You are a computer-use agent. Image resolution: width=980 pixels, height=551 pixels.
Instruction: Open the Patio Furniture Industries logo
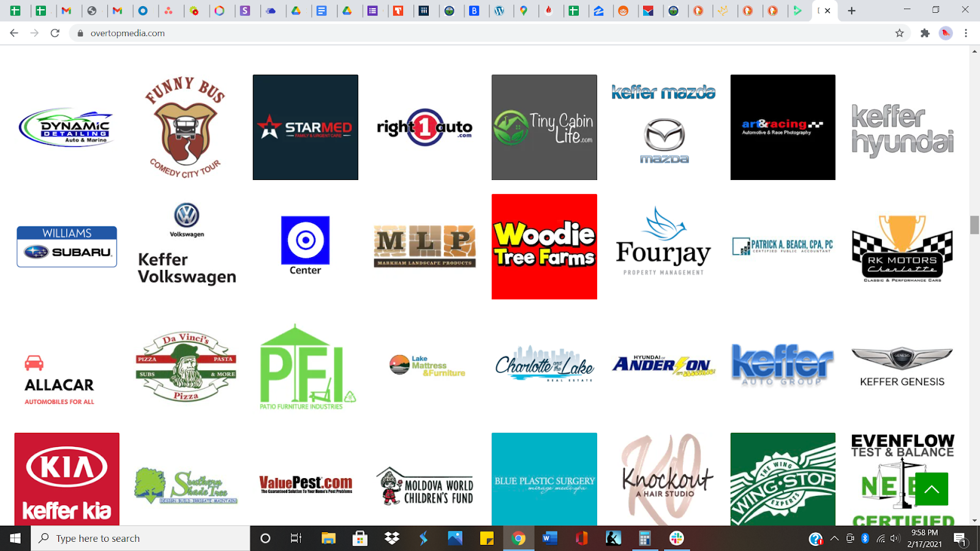click(x=307, y=367)
